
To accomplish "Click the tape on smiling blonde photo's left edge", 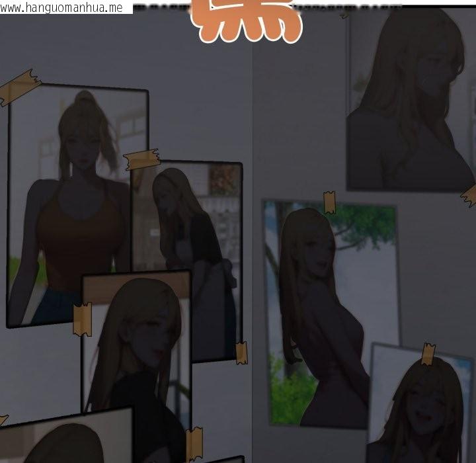I will [x=83, y=319].
